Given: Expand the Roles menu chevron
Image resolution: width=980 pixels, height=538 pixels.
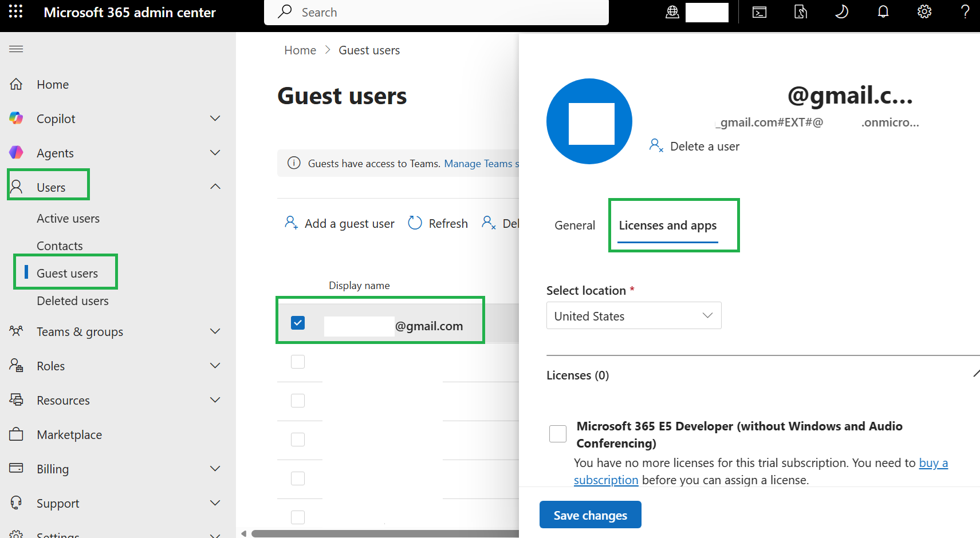Looking at the screenshot, I should [x=215, y=366].
